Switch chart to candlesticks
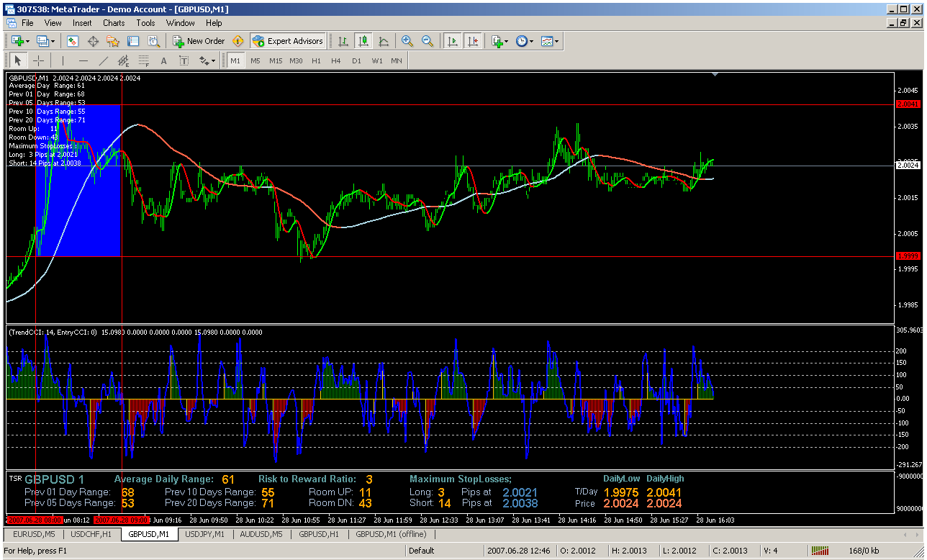The width and height of the screenshot is (927, 560). [x=363, y=41]
